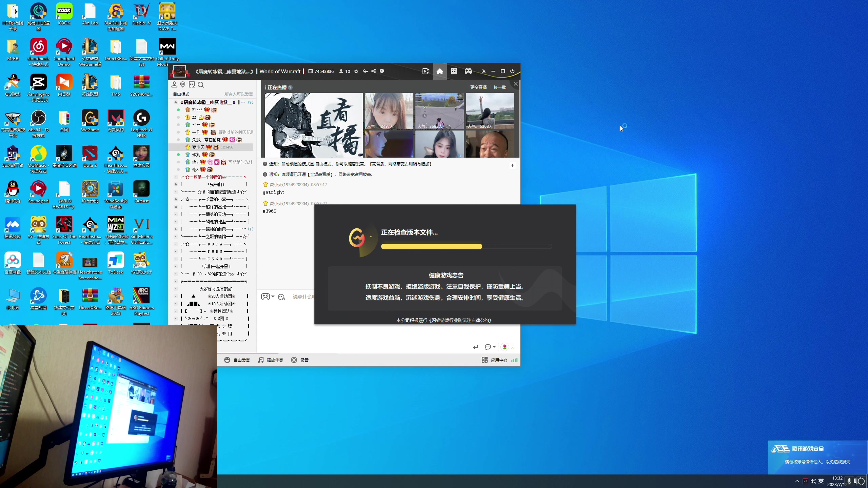This screenshot has width=868, height=488.
Task: Click the volume speaker icon in system tray
Action: click(813, 481)
